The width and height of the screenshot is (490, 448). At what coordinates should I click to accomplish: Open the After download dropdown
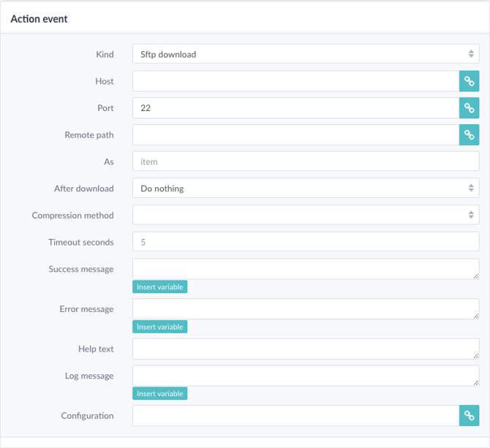click(306, 188)
